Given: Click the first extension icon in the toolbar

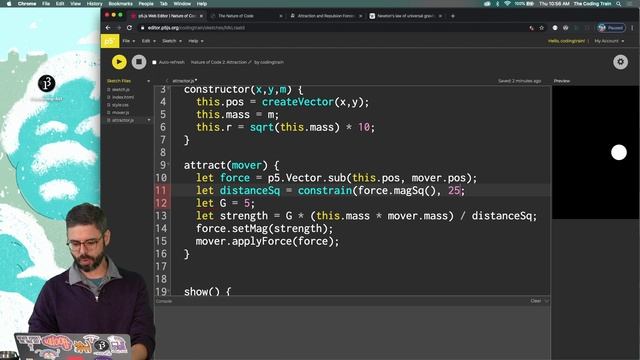Looking at the screenshot, I should click(x=555, y=28).
